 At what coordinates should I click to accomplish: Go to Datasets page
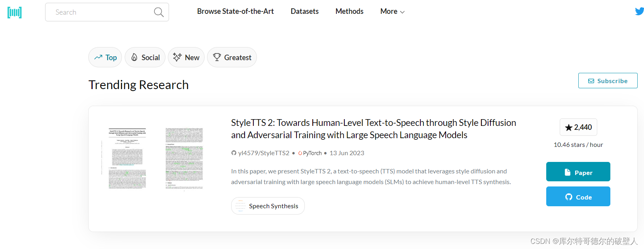tap(304, 11)
